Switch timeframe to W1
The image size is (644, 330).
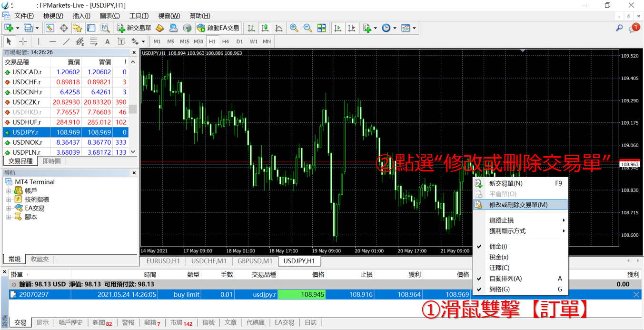(x=253, y=41)
